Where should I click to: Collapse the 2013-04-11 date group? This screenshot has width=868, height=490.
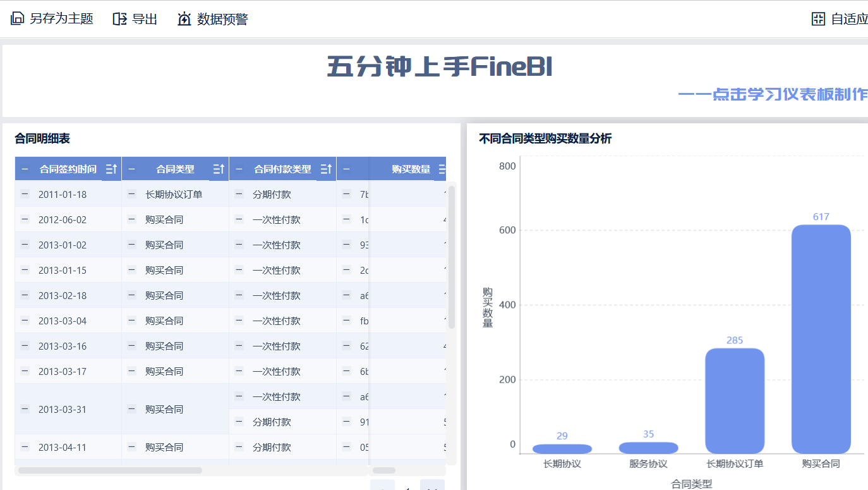tap(25, 447)
